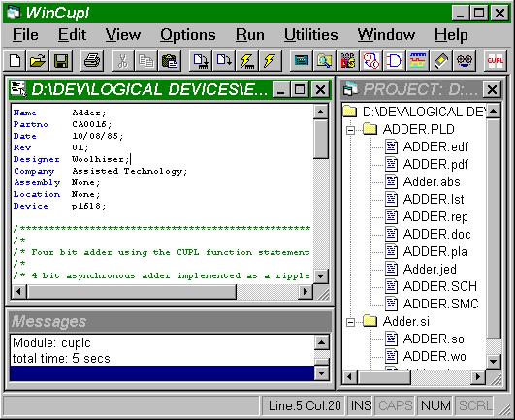Click the magnifier find-in-files icon

tap(324, 61)
